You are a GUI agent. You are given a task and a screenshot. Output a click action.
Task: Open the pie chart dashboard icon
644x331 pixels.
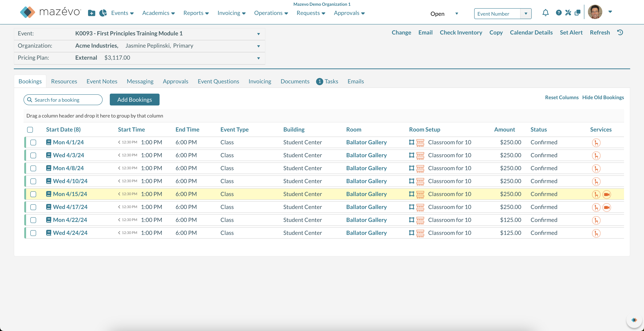[x=103, y=13]
